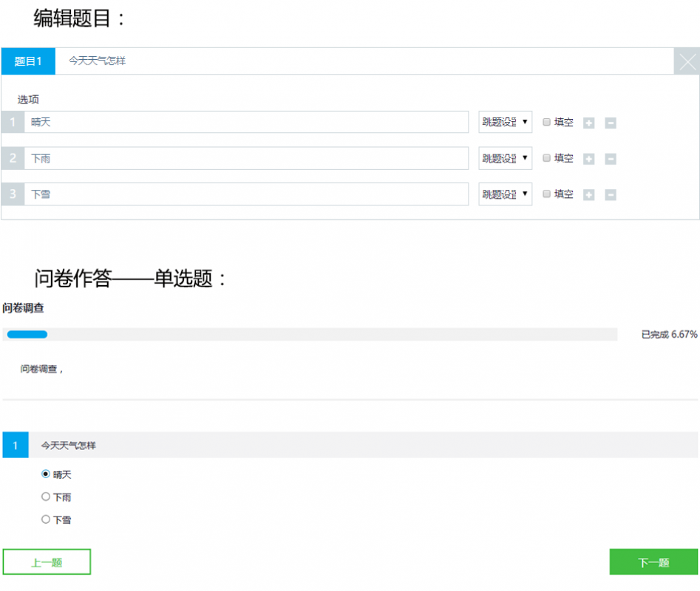Edit option 2 text field 下雨
The width and height of the screenshot is (700, 591).
(x=246, y=158)
